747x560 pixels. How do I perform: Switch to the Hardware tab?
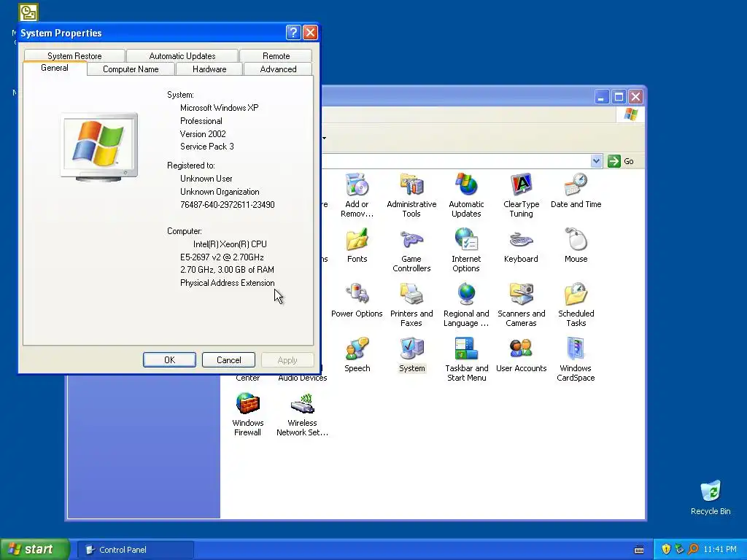click(209, 69)
